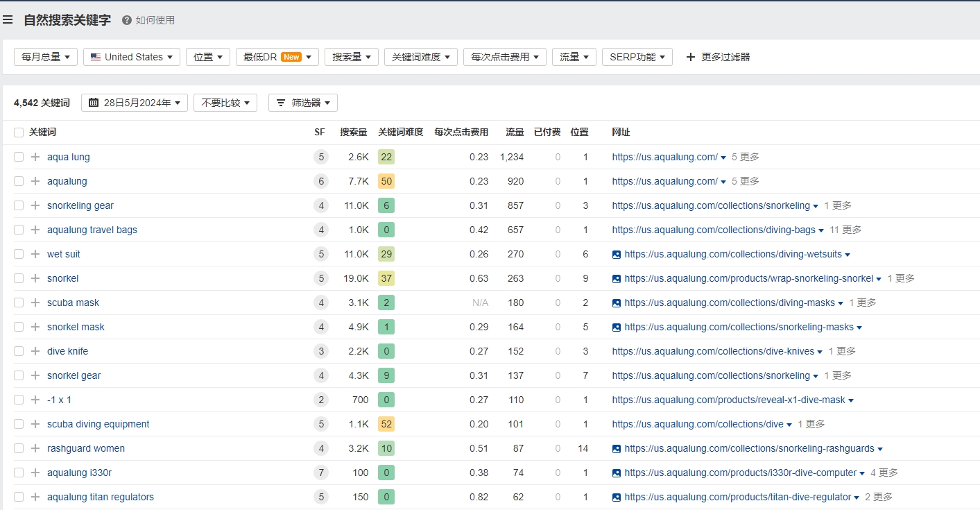
Task: Check the 'aqualung i330r' row checkbox
Action: 19,473
